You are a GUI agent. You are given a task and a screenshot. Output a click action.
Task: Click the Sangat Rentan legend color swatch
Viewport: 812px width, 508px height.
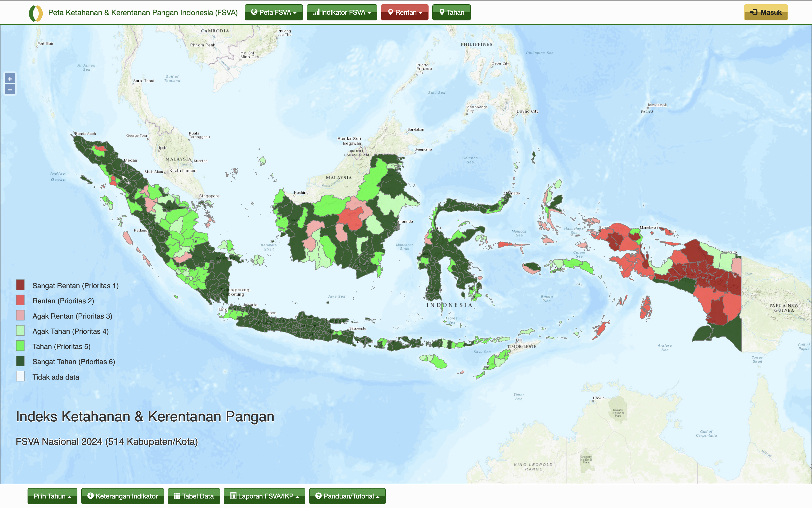click(x=20, y=285)
